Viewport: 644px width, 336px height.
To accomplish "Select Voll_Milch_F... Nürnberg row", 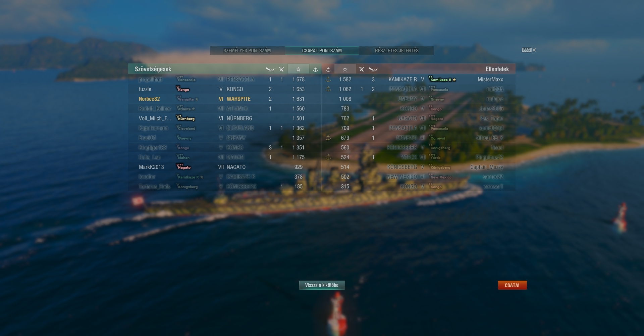I will [225, 118].
